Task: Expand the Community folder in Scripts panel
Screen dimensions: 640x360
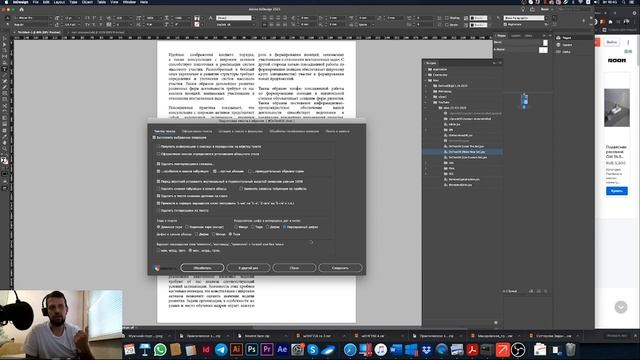Action: tap(426, 75)
